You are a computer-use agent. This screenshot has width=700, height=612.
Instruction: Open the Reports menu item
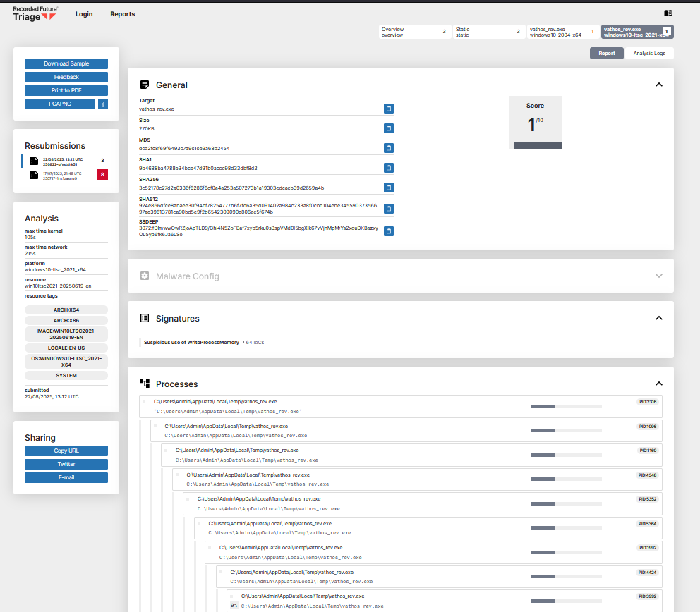tap(122, 14)
